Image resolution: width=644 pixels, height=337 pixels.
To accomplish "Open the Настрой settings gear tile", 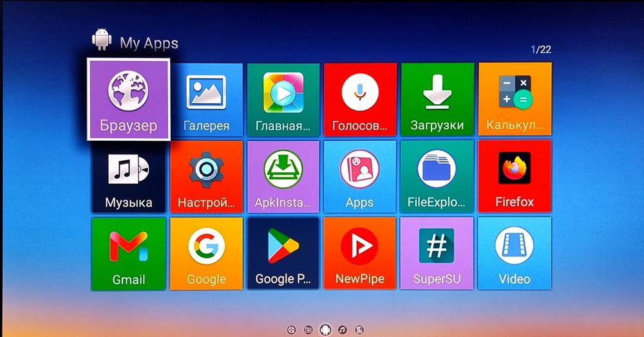I will coord(206,177).
